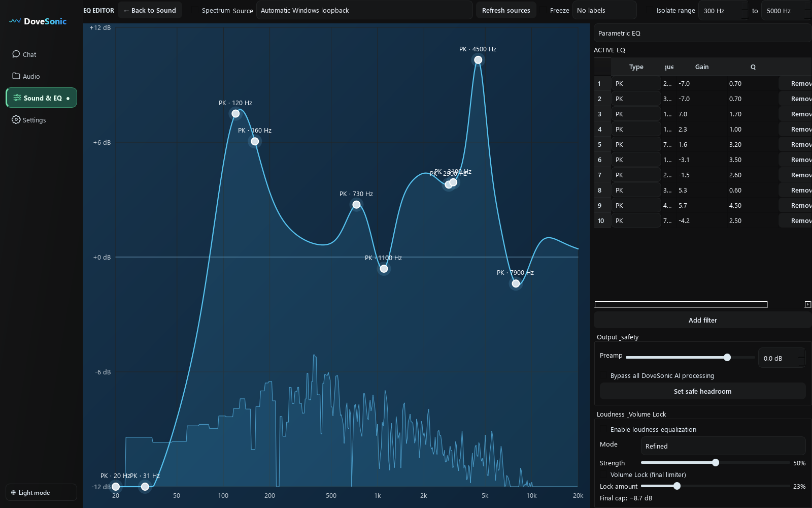
Task: Open the No labels dropdown
Action: [x=604, y=10]
